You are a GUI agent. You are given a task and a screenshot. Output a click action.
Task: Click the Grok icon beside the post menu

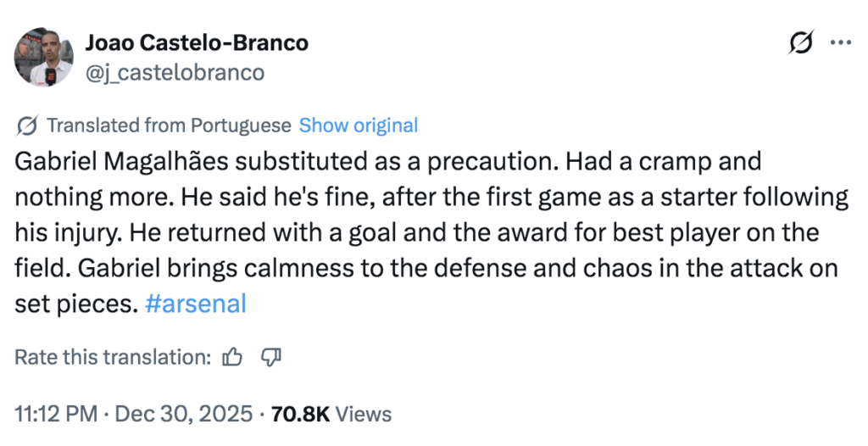[801, 42]
